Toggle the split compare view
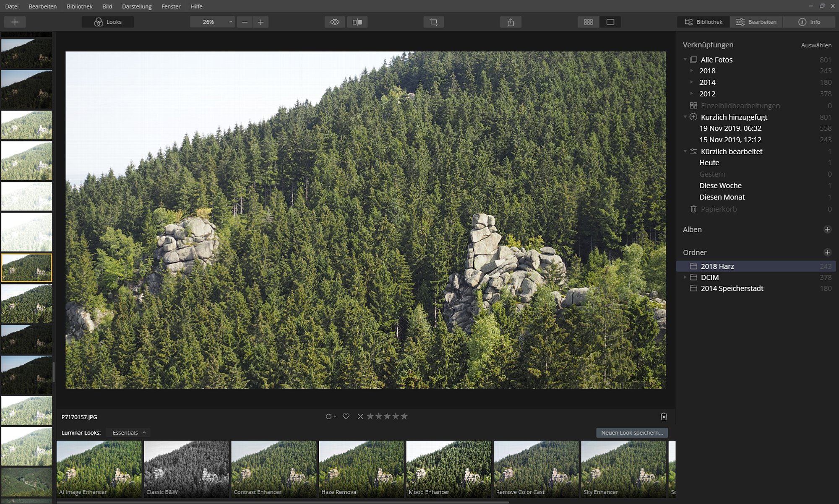Screen dimensions: 839x504 point(357,22)
